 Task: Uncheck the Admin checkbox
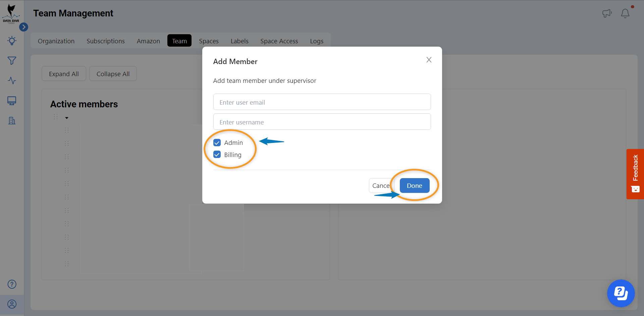(x=217, y=143)
